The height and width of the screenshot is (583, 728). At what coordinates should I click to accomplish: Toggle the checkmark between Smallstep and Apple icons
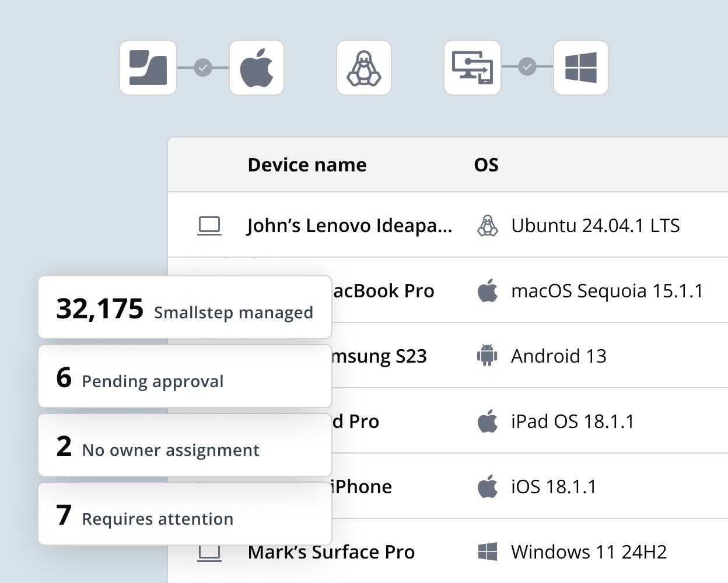[x=202, y=67]
